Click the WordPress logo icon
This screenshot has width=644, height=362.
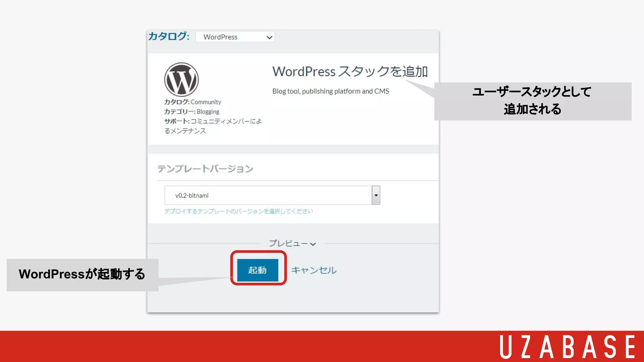(x=181, y=80)
